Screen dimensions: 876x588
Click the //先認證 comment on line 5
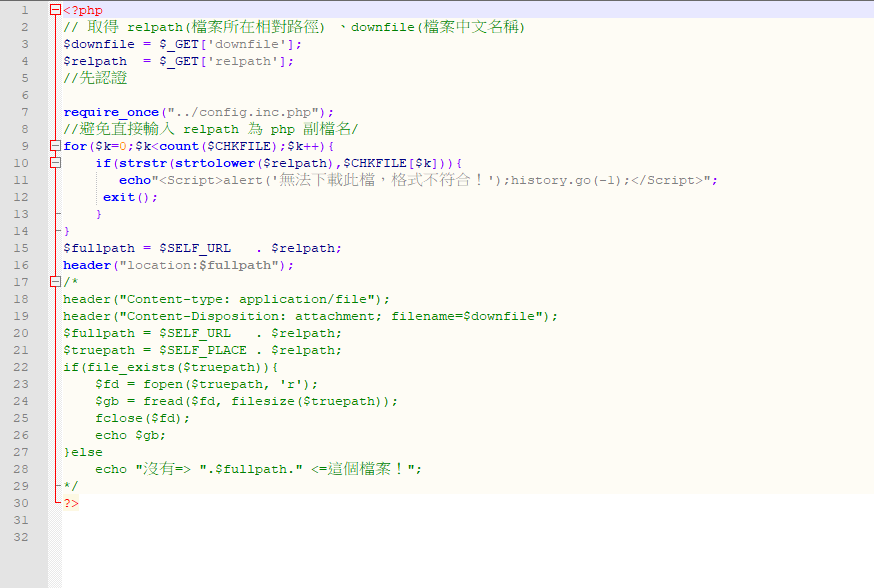[95, 78]
